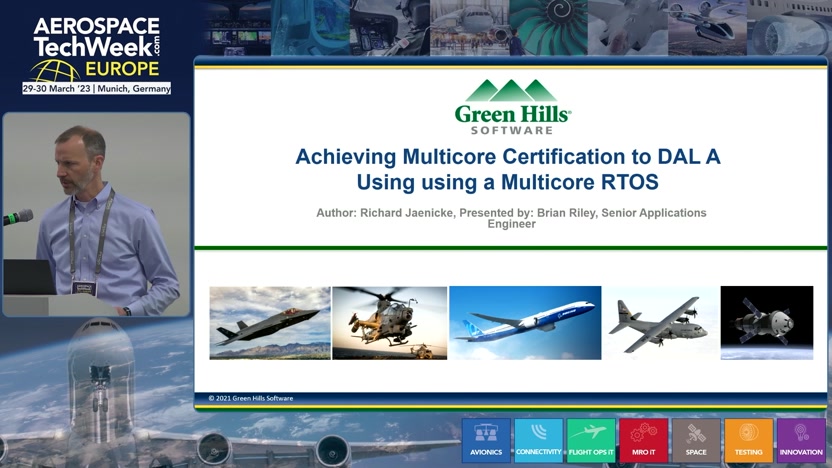Click the Space category tile
Screen dimensions: 832x468
click(696, 440)
